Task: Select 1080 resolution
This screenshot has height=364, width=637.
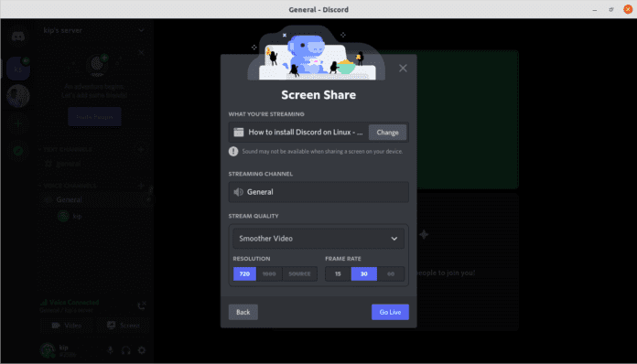Action: pyautogui.click(x=269, y=273)
